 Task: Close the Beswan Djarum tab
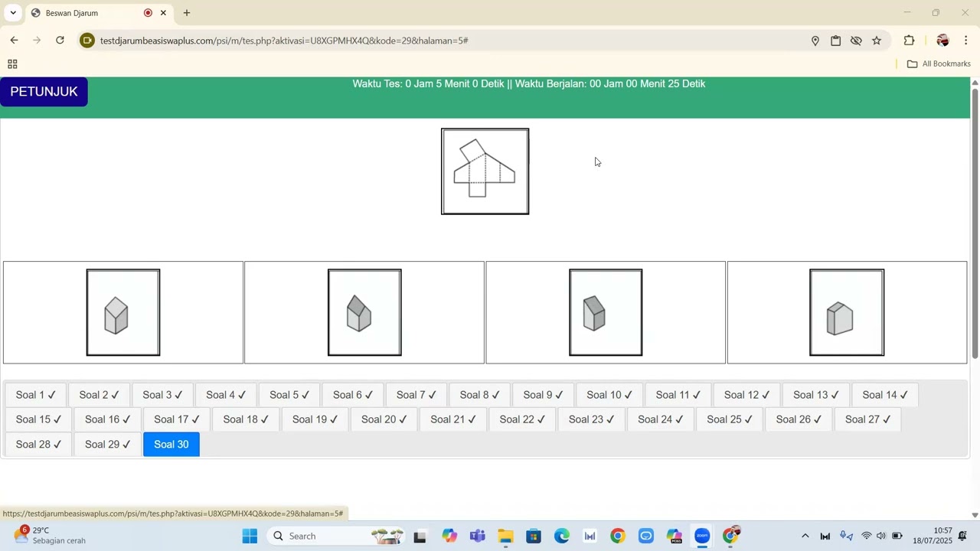tap(163, 13)
